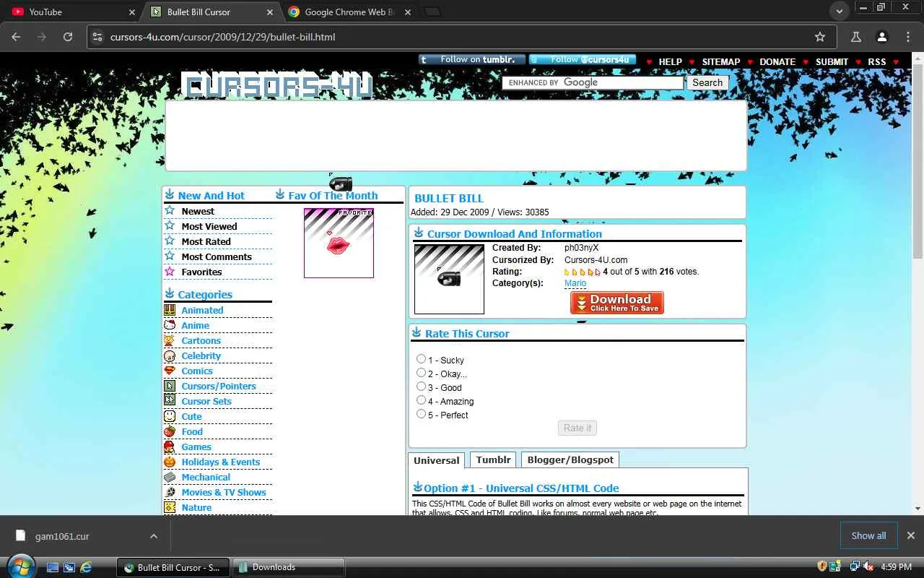Bookmark this page with the star icon
Image resolution: width=924 pixels, height=578 pixels.
click(820, 37)
